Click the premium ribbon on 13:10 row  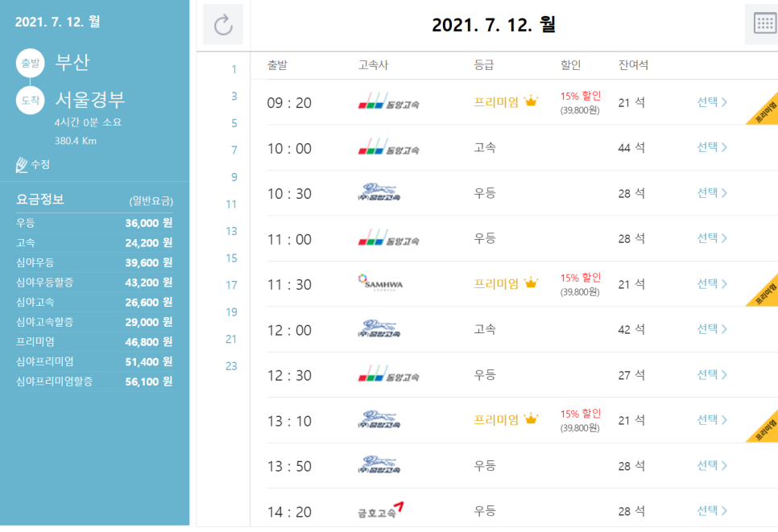point(761,426)
